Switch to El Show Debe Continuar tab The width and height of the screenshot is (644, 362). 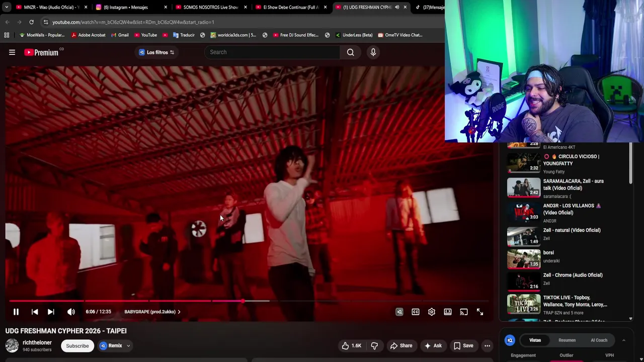(x=291, y=7)
